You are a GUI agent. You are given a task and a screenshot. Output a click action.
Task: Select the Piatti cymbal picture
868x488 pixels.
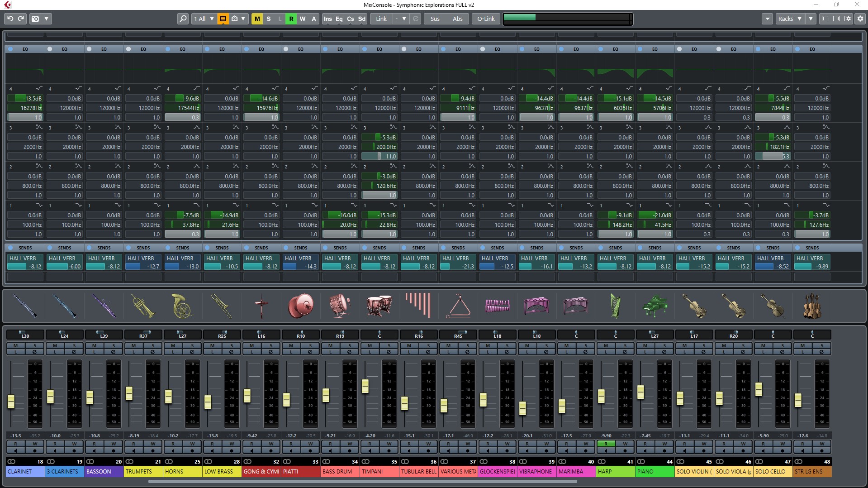click(x=300, y=306)
